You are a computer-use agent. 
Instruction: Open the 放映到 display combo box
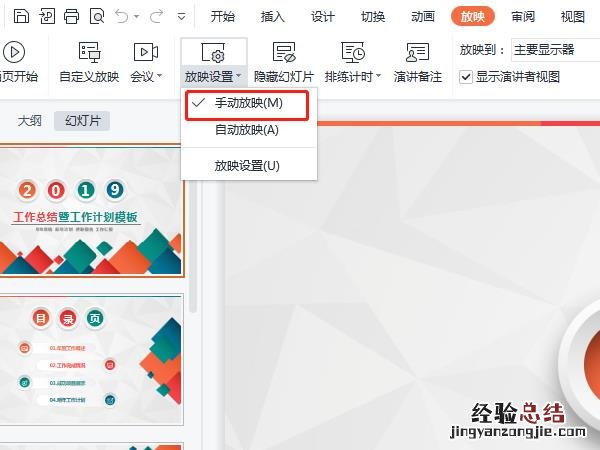point(555,50)
